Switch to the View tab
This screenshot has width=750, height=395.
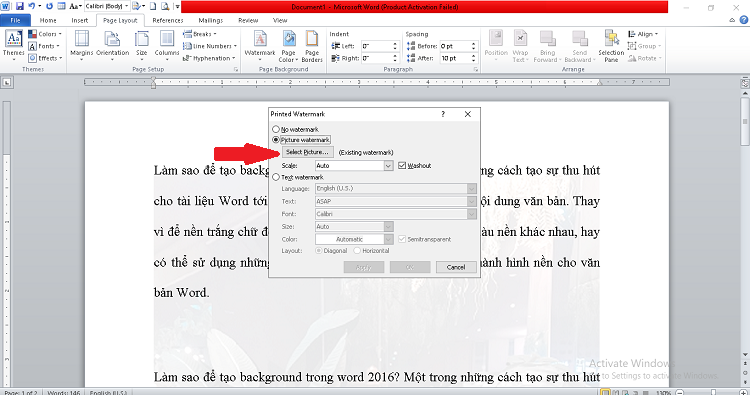coord(280,20)
